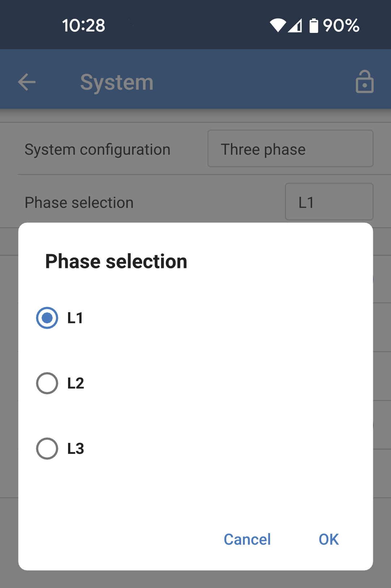Tap the navigation arrow to return to settings
This screenshot has width=391, height=588.
point(26,82)
